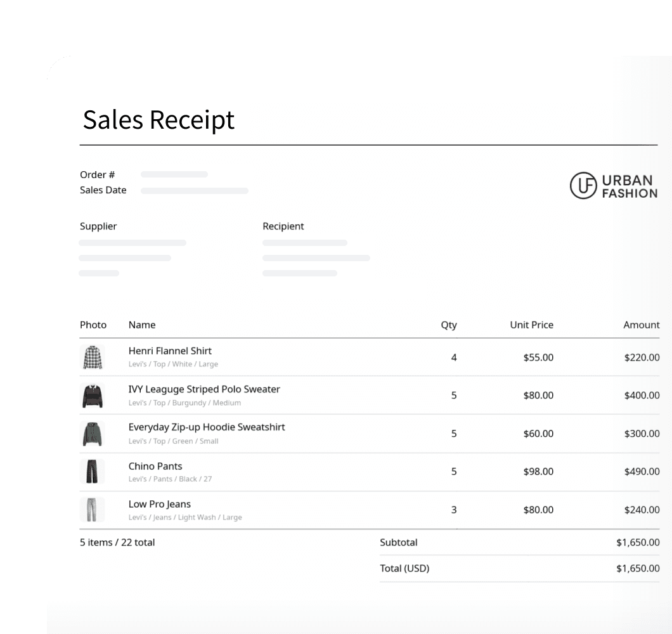Viewport: 672px width, 634px height.
Task: Click the Unit Price column header
Action: pyautogui.click(x=531, y=325)
